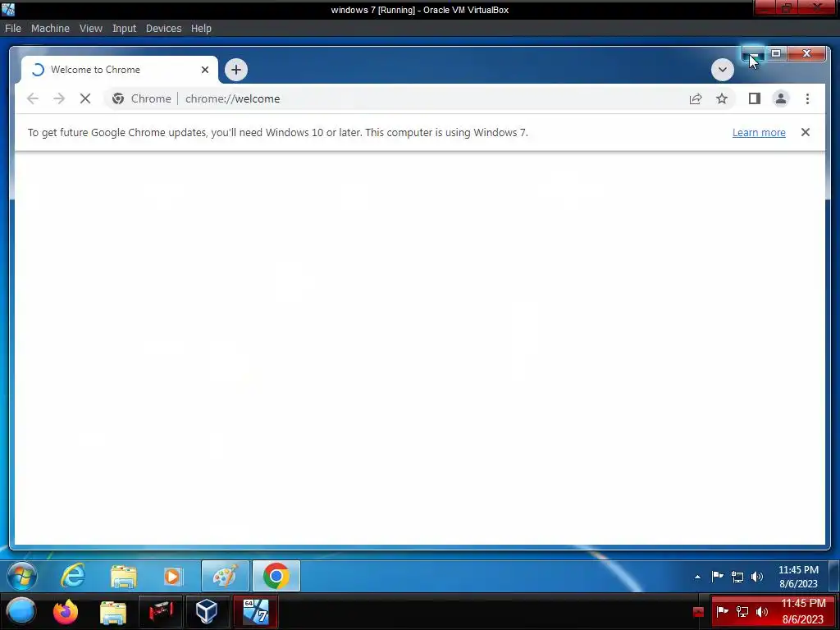Bookmark this tab with the star
The width and height of the screenshot is (840, 630).
pyautogui.click(x=722, y=98)
